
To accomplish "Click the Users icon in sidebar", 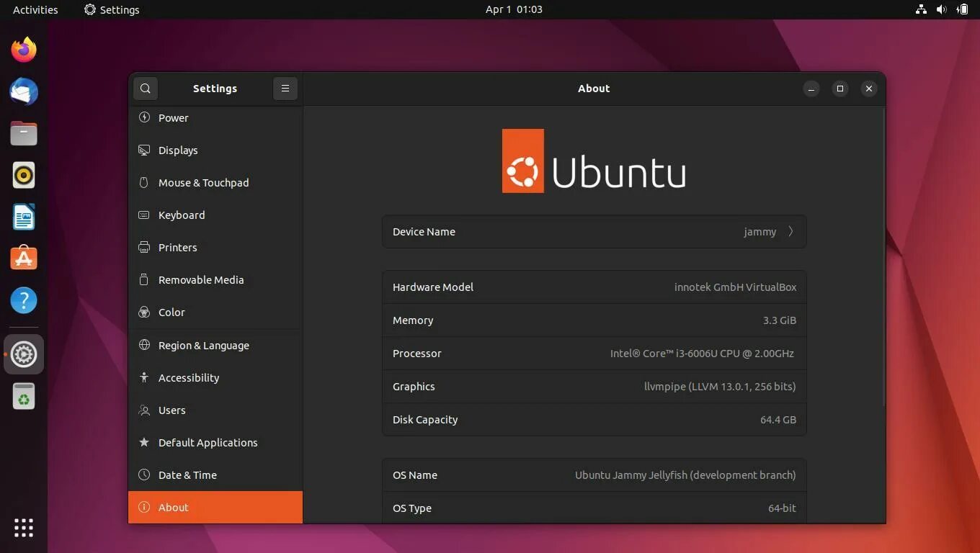I will (x=144, y=410).
